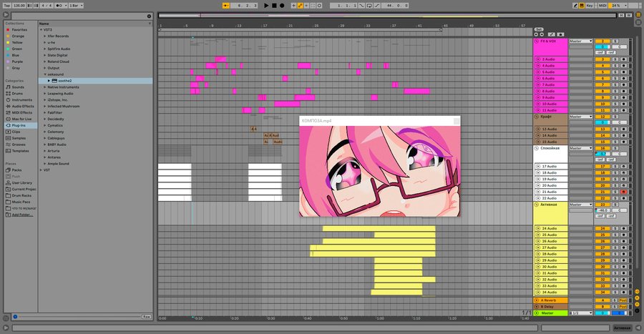Fold the Активная group track
The height and width of the screenshot is (334, 644).
coord(537,205)
